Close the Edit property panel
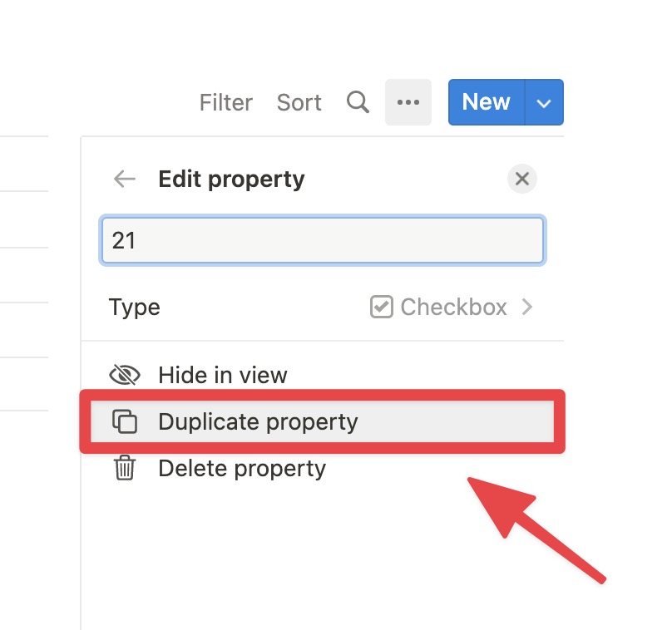Image resolution: width=672 pixels, height=630 pixels. pos(522,179)
